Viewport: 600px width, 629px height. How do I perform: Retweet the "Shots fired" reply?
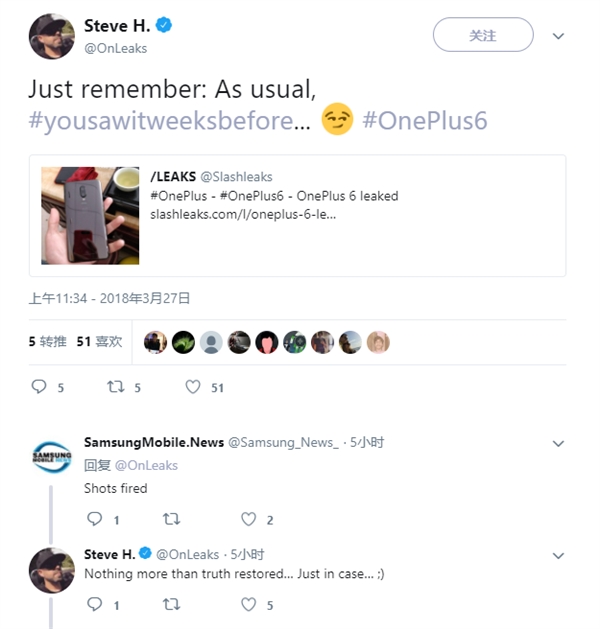click(170, 519)
